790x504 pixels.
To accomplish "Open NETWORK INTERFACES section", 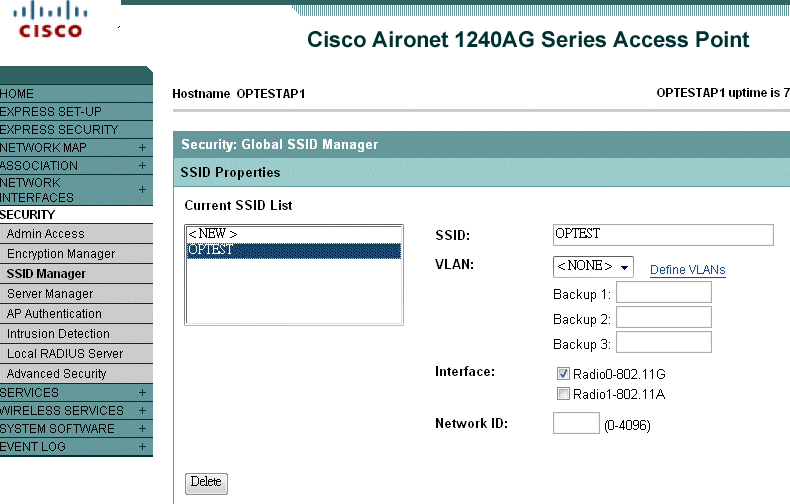I will (37, 190).
